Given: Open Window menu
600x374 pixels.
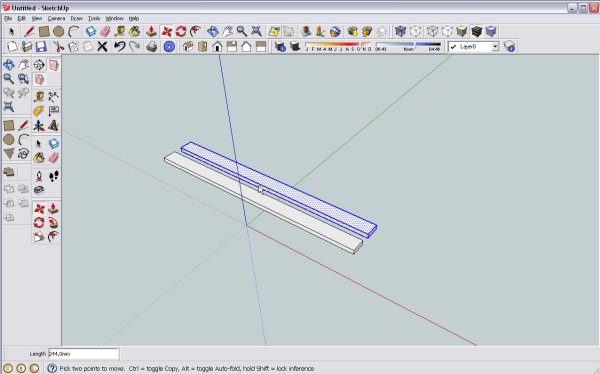Looking at the screenshot, I should coord(114,18).
